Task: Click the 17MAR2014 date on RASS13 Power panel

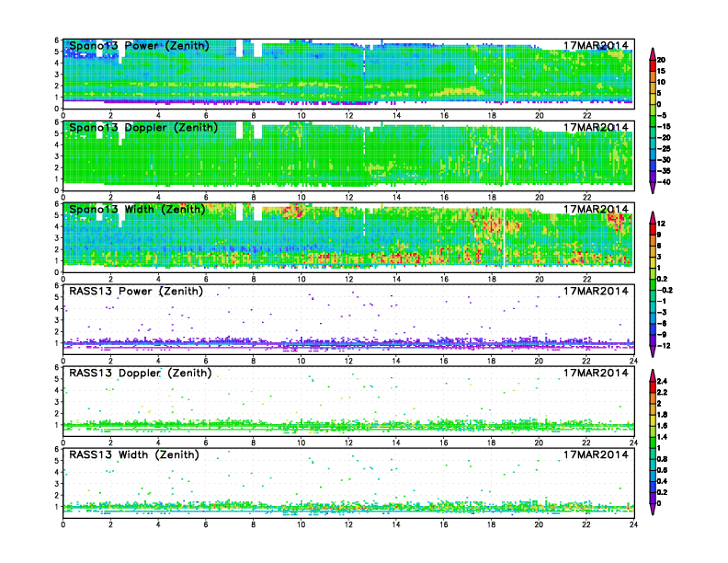Action: 596,291
